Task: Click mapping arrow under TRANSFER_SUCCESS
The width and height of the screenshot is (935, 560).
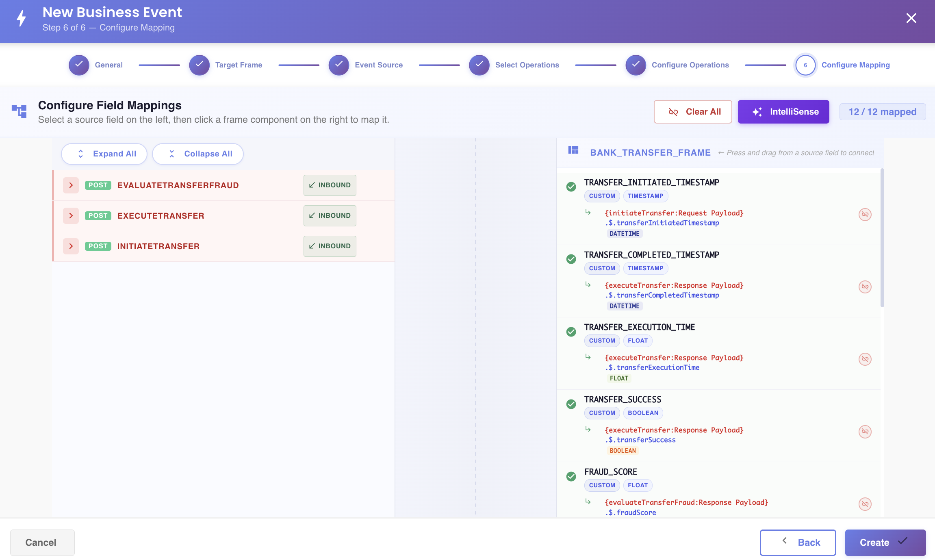Action: 588,429
